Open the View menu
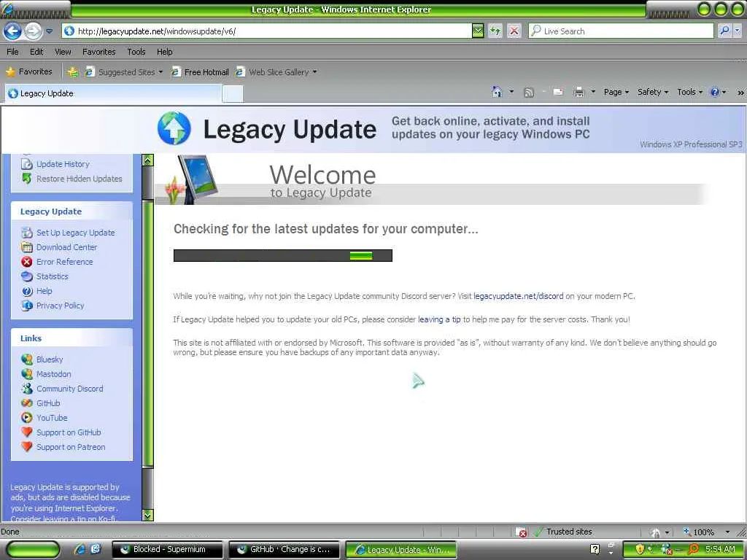The image size is (747, 560). coord(63,52)
